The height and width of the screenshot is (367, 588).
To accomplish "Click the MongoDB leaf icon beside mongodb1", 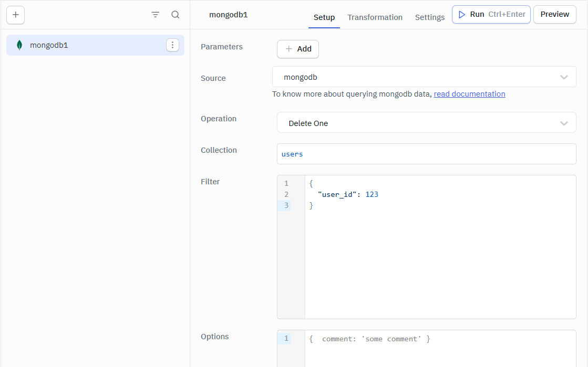I will click(x=19, y=45).
